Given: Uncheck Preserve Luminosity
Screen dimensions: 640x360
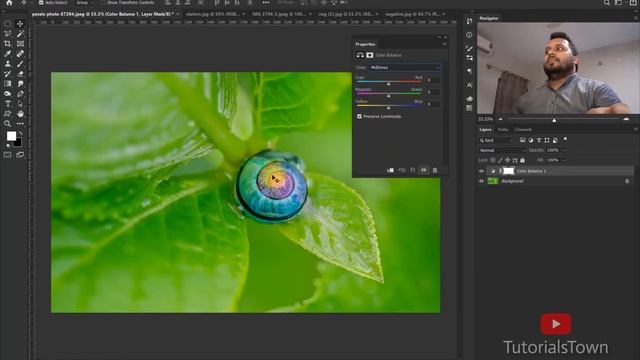Looking at the screenshot, I should click(x=360, y=116).
